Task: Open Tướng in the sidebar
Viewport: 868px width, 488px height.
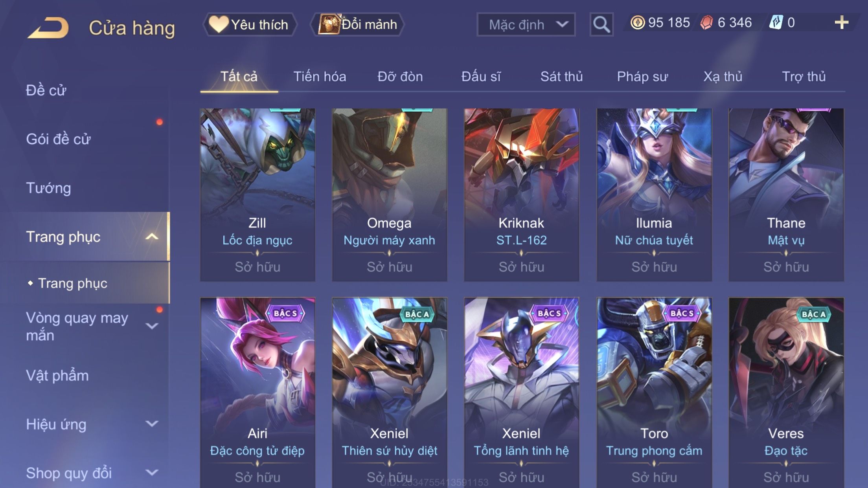Action: click(48, 188)
